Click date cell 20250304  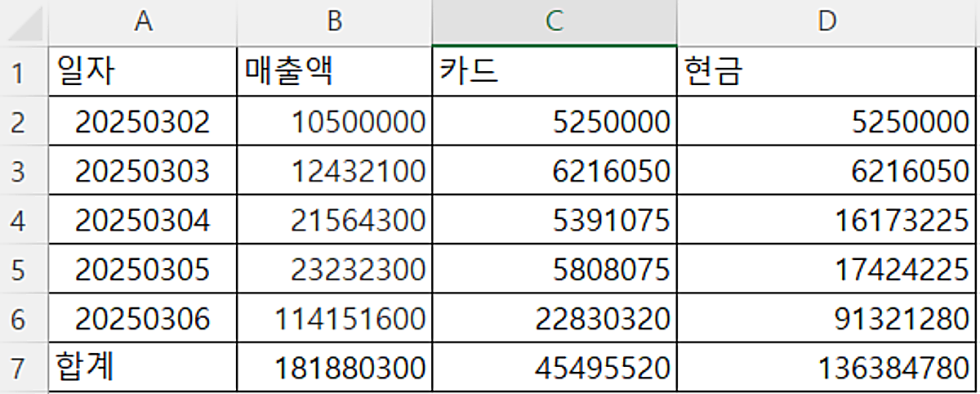click(x=144, y=219)
